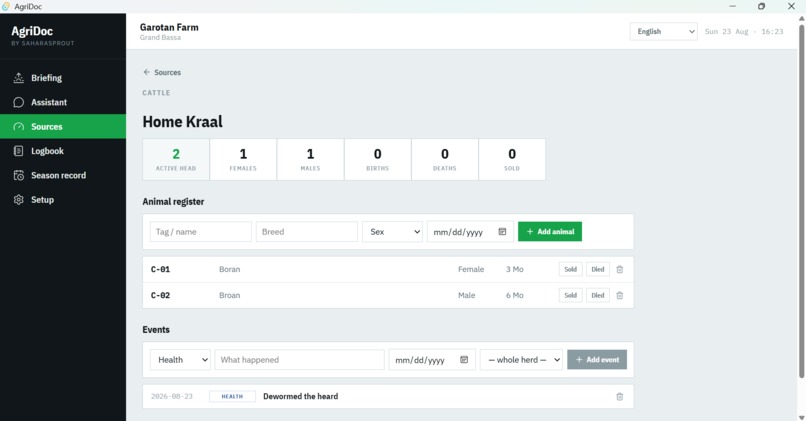Viewport: 806px width, 421px height.
Task: Select Logbook in the sidebar
Action: (63, 151)
